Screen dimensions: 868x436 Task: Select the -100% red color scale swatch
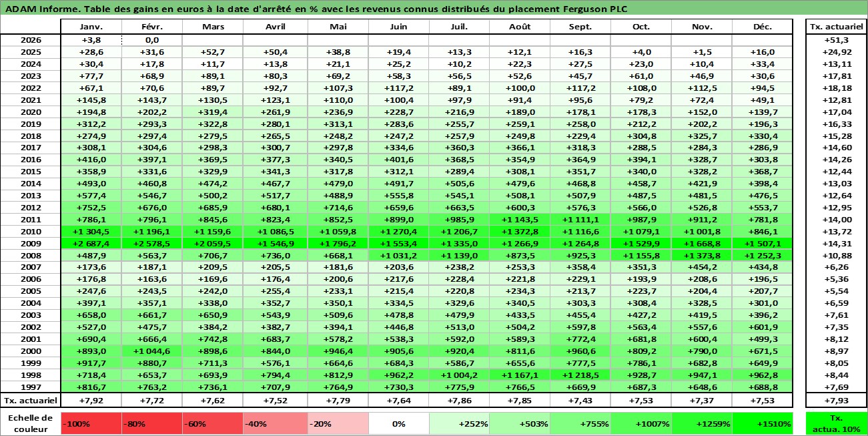[x=91, y=423]
